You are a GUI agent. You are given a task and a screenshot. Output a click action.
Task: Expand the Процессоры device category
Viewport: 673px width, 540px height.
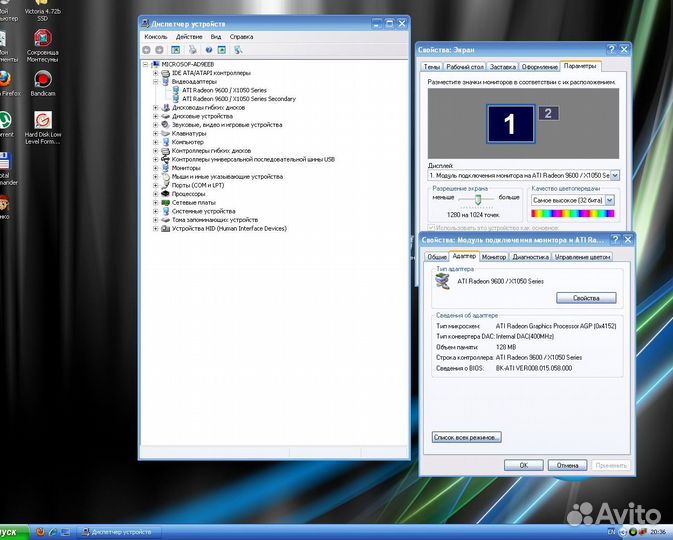click(157, 194)
